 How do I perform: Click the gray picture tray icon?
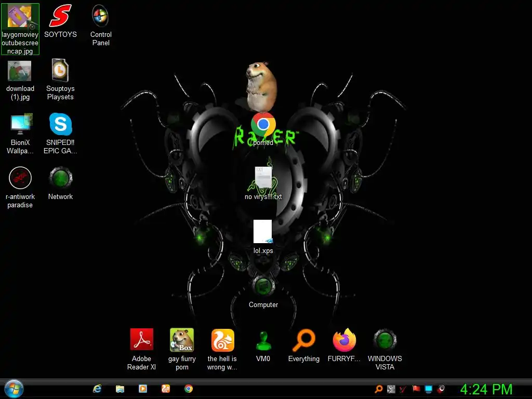[391, 389]
